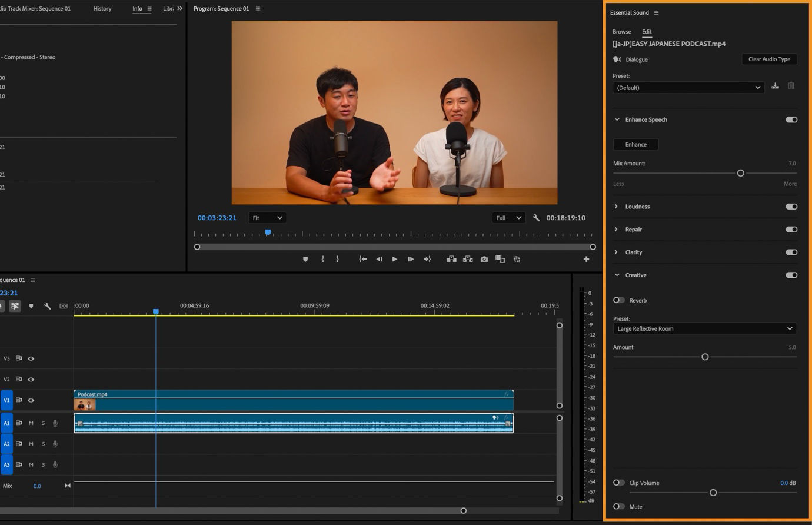Click the timeline settings wrench icon
The image size is (812, 525).
pos(47,305)
